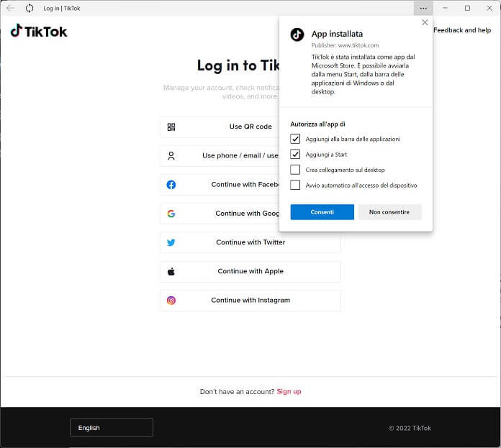Click the TikTok app icon in the popup

tap(297, 34)
